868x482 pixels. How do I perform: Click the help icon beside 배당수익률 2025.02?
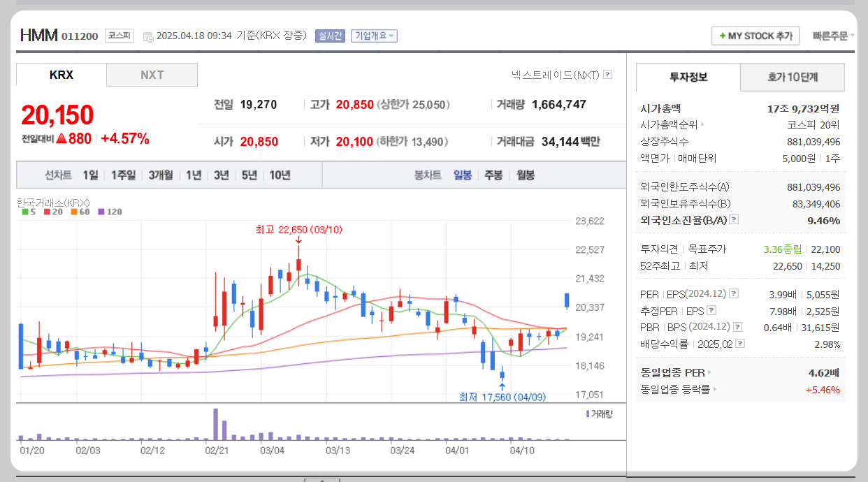(x=740, y=343)
